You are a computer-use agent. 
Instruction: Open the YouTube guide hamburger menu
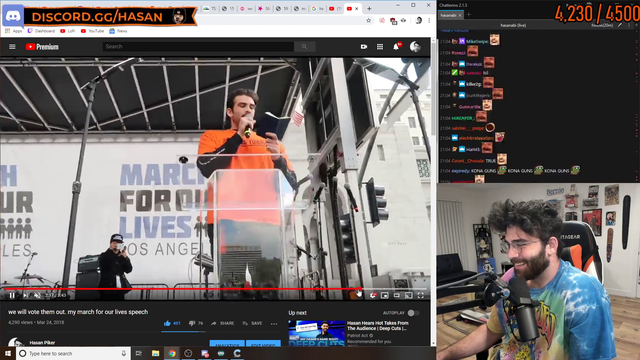point(12,47)
